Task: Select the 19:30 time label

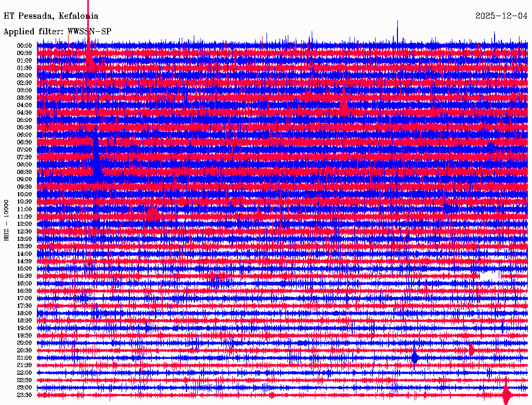Action: [x=24, y=335]
